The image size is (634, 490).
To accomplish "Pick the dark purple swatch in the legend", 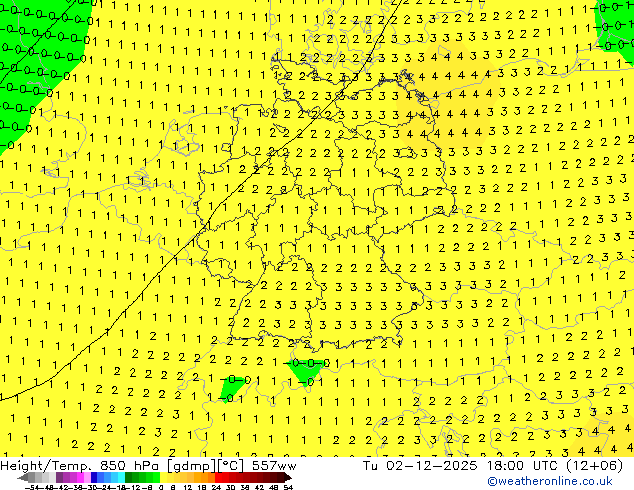I will click(59, 478).
